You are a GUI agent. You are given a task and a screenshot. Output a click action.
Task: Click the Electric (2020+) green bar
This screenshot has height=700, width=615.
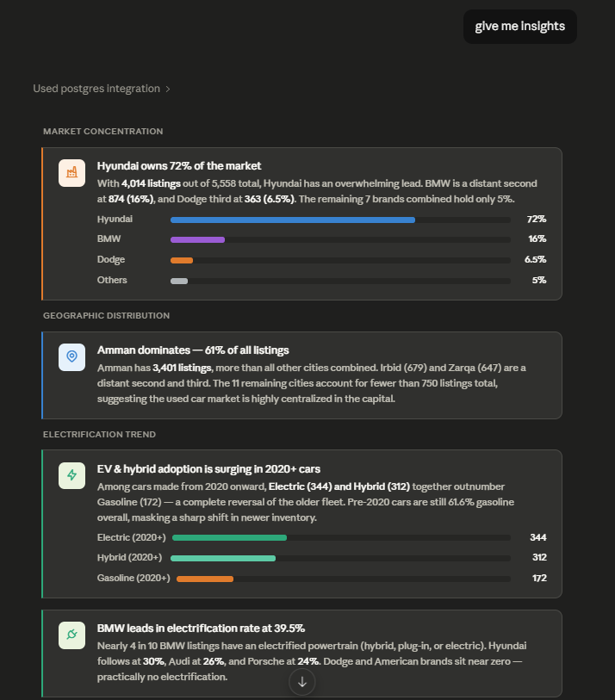tap(229, 537)
